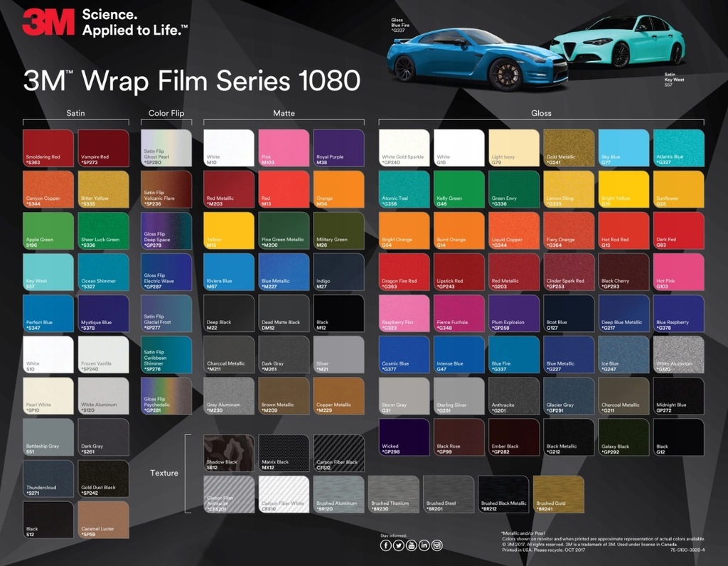The height and width of the screenshot is (566, 728).
Task: Choose the Satin Flip Caribbean Shimmer swatch
Action: 166,355
